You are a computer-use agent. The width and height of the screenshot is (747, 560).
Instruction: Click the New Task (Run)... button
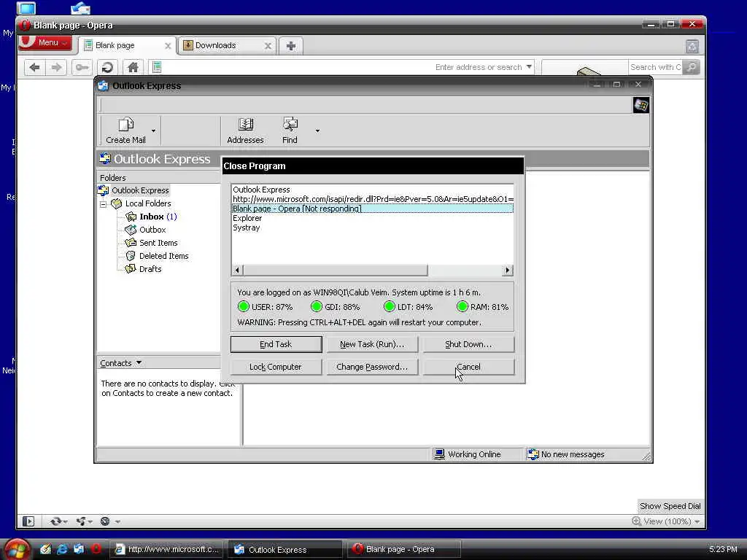[372, 344]
